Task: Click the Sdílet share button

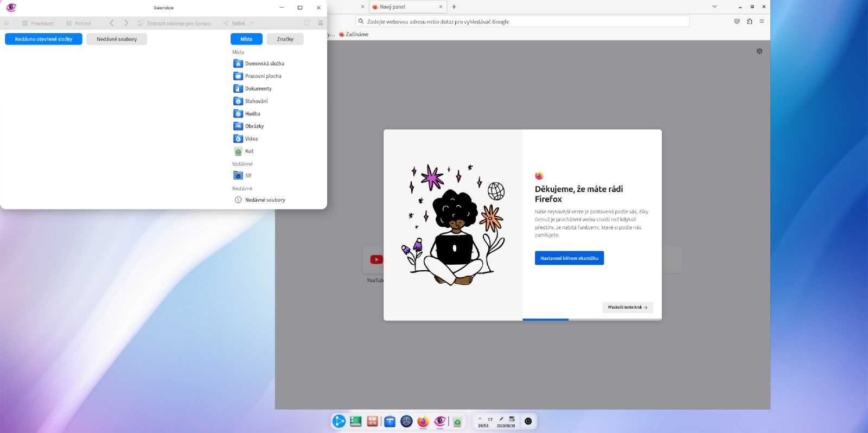Action: tap(234, 23)
